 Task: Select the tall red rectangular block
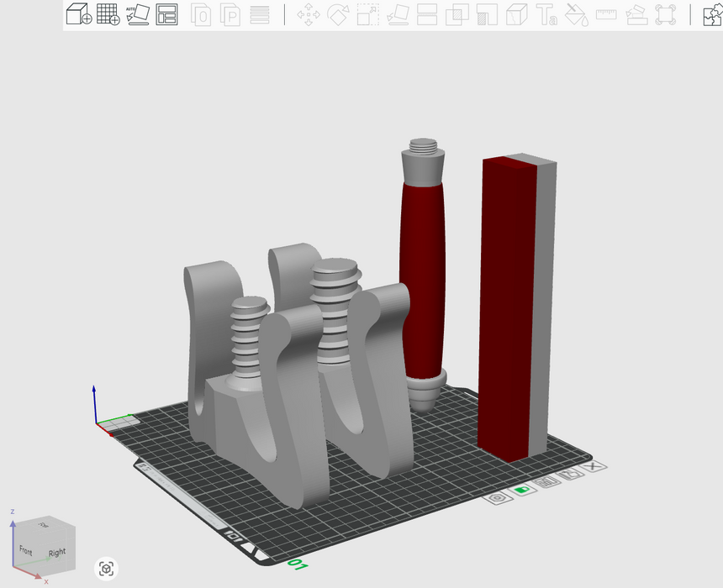pos(506,311)
